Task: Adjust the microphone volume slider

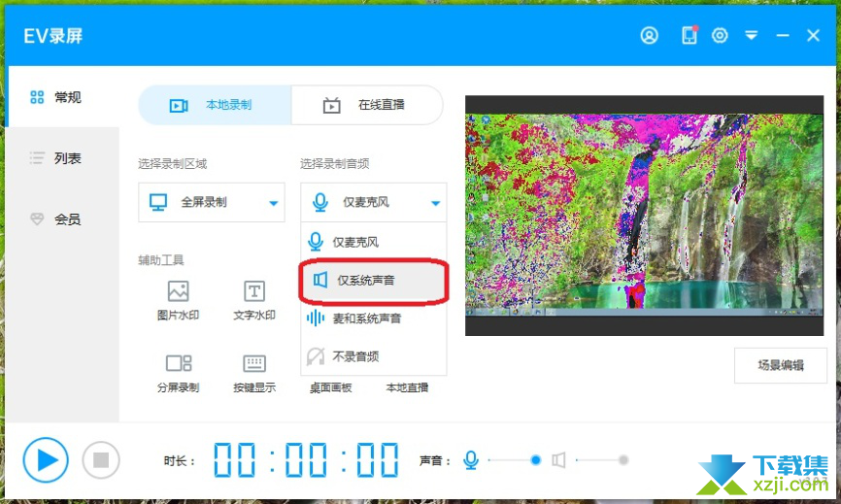Action: click(515, 460)
